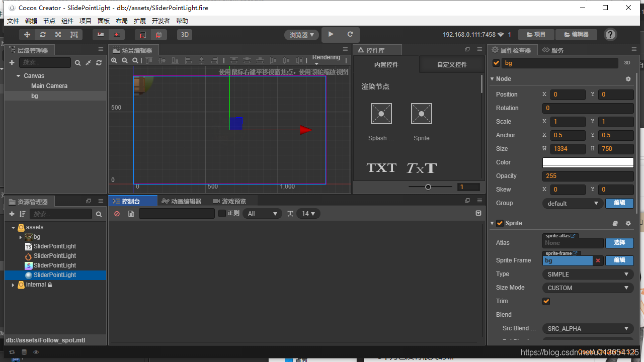Click the Group edit button

tap(619, 203)
